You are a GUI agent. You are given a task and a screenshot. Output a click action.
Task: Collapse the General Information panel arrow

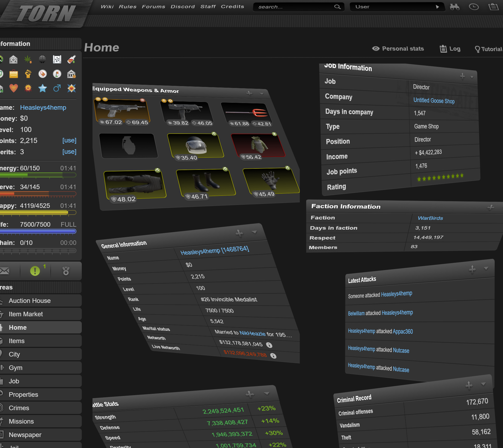pyautogui.click(x=254, y=232)
